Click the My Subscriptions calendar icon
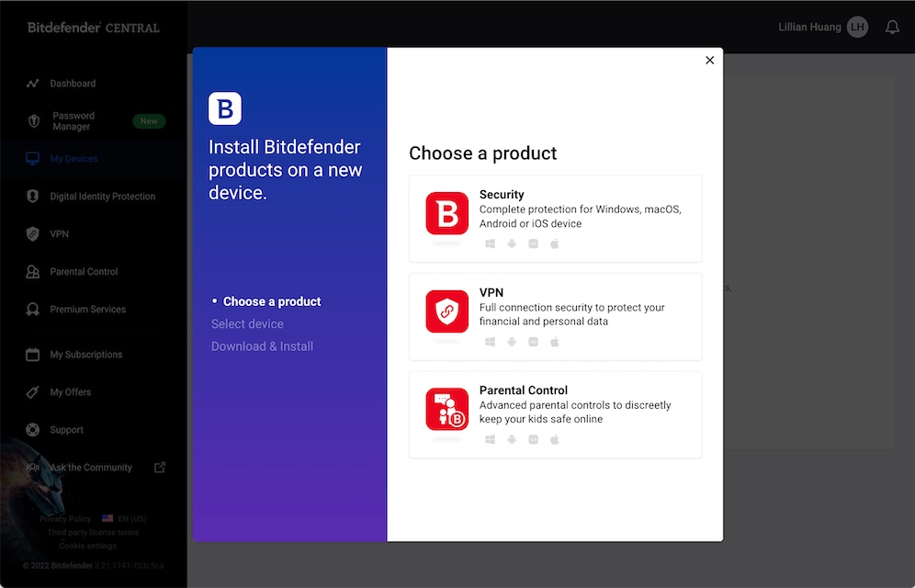915x588 pixels. [x=33, y=355]
